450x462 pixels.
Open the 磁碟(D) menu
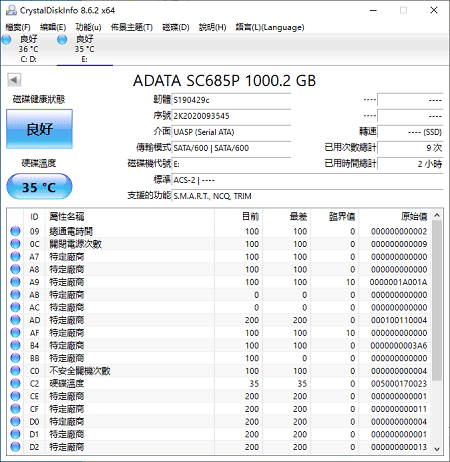click(176, 27)
